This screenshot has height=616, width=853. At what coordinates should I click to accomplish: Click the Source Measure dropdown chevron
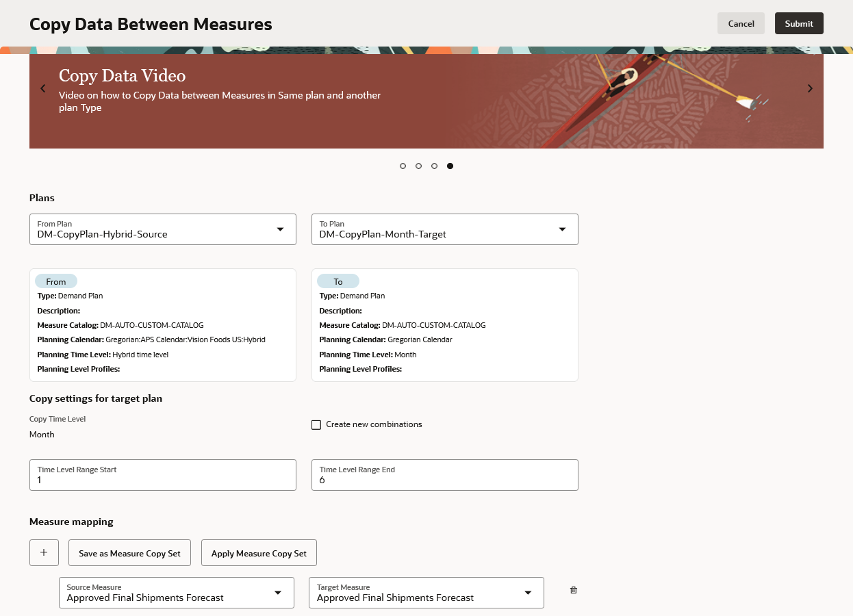278,593
